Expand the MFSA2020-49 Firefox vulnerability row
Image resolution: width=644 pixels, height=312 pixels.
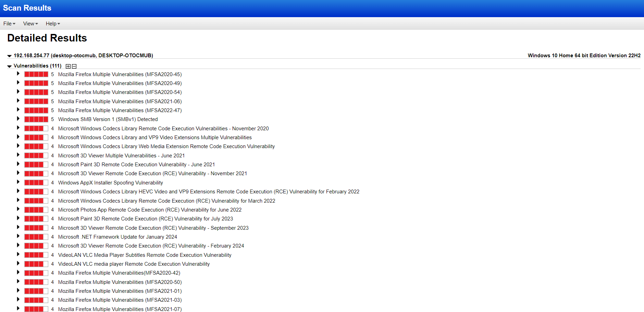[18, 83]
